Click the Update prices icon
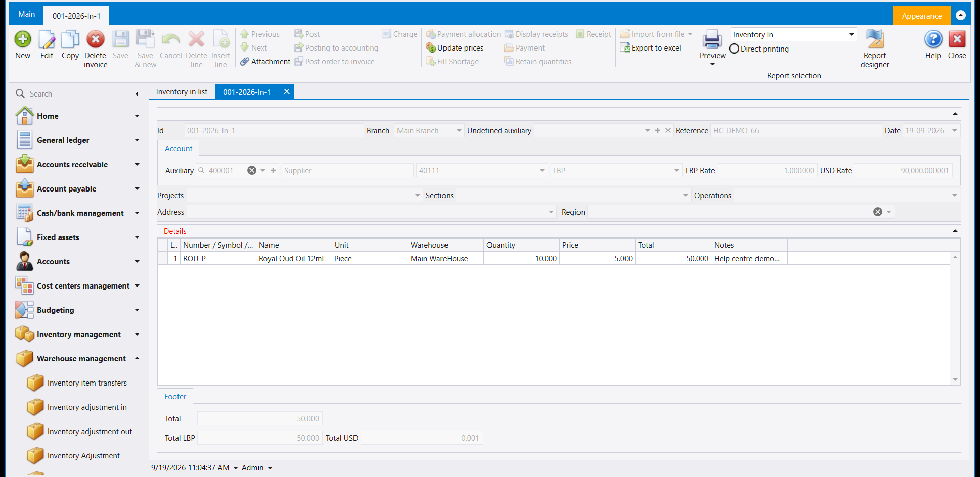 coord(431,48)
